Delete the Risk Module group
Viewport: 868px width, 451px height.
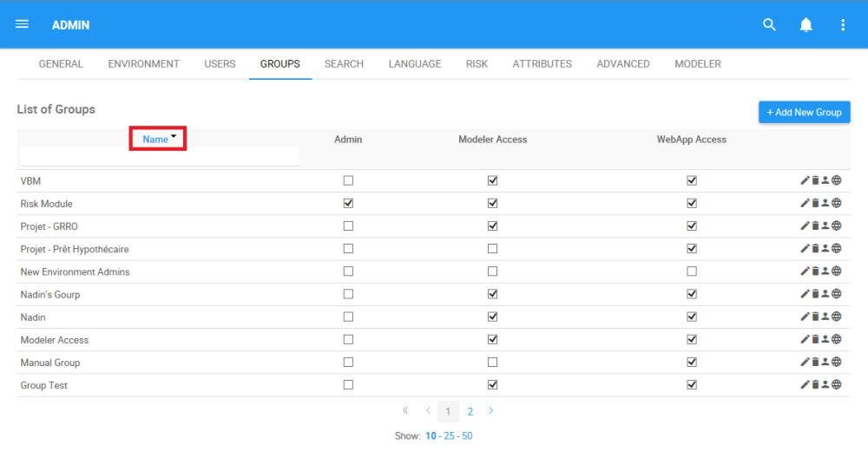point(815,203)
